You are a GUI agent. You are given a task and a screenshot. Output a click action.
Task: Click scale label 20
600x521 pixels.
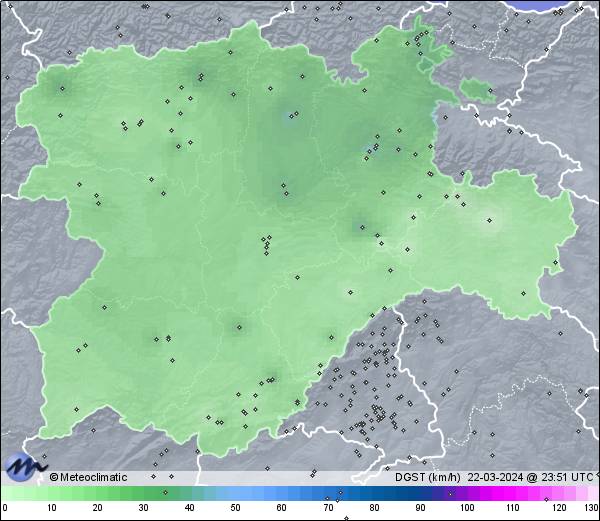[98, 508]
